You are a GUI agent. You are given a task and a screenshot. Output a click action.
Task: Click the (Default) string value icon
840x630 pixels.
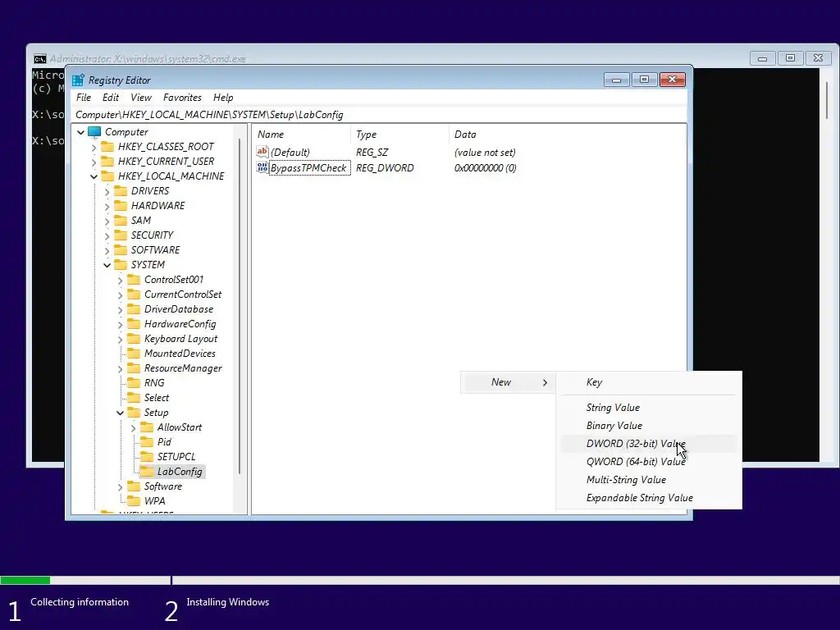click(x=262, y=152)
